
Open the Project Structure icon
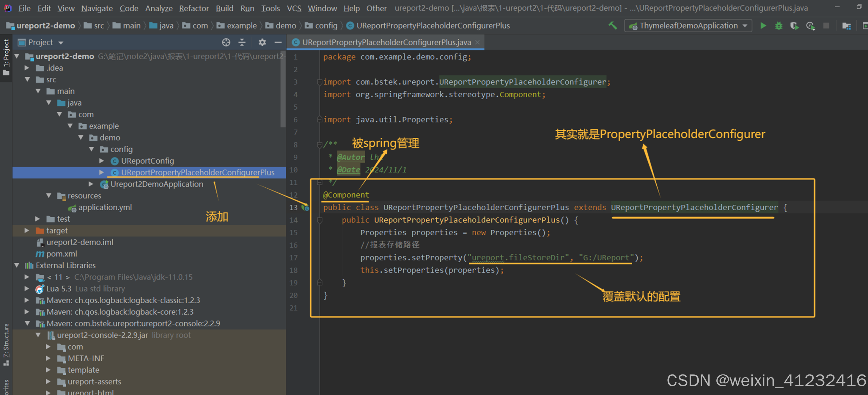point(846,26)
